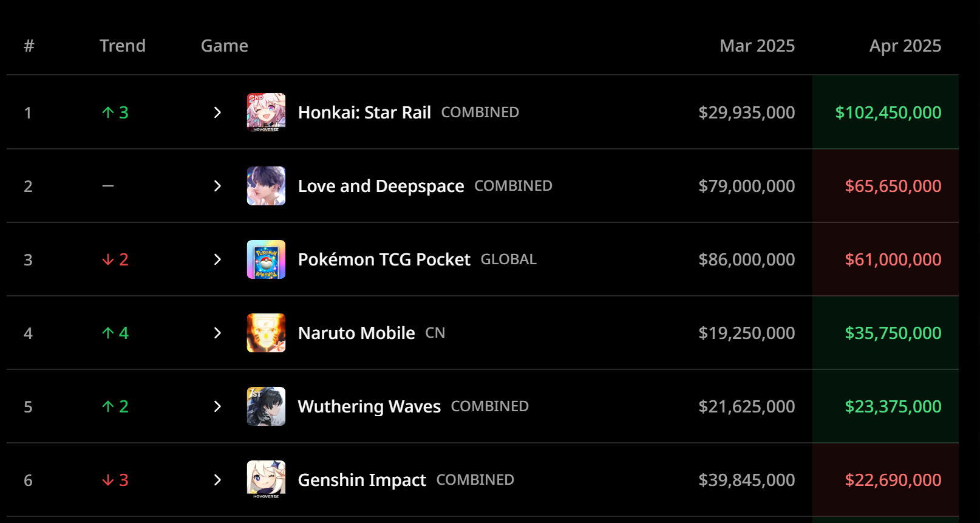Click the Game column header
The width and height of the screenshot is (980, 523).
[x=224, y=46]
